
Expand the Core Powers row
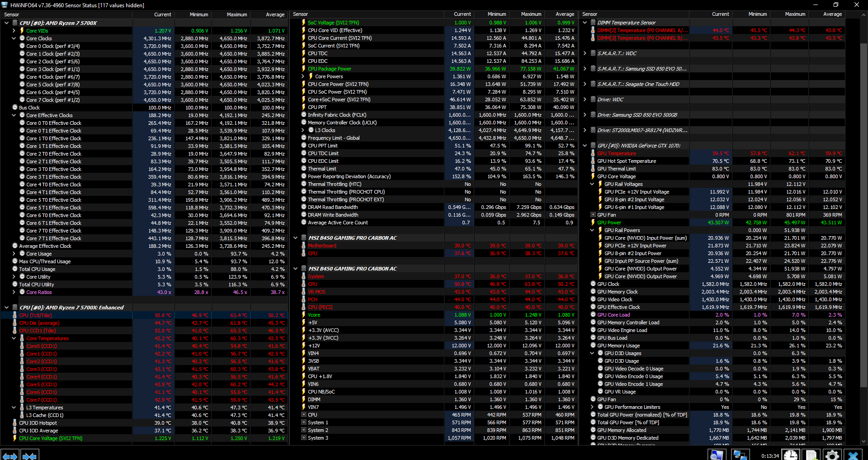coord(303,76)
